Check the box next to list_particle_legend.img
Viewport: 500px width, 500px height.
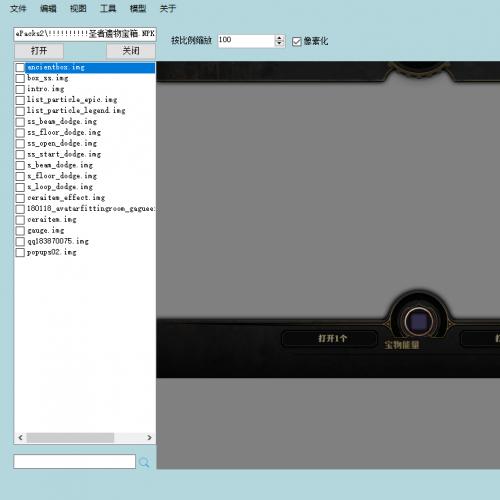20,111
